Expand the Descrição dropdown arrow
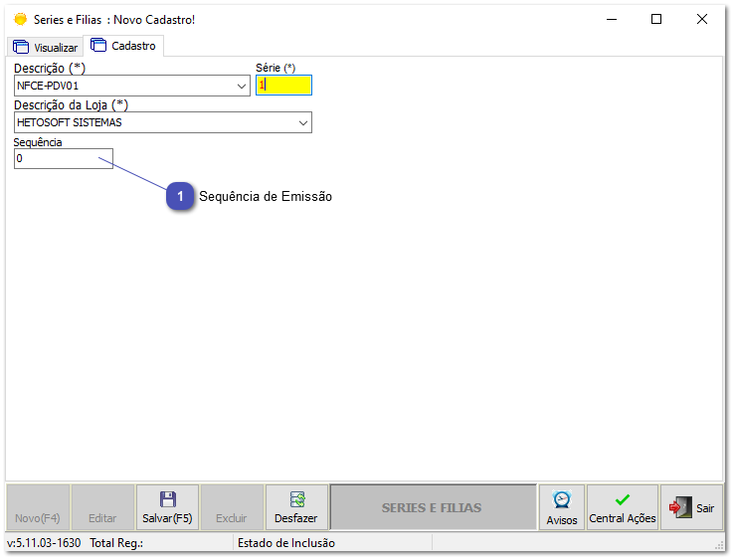This screenshot has height=560, width=734. coord(242,87)
